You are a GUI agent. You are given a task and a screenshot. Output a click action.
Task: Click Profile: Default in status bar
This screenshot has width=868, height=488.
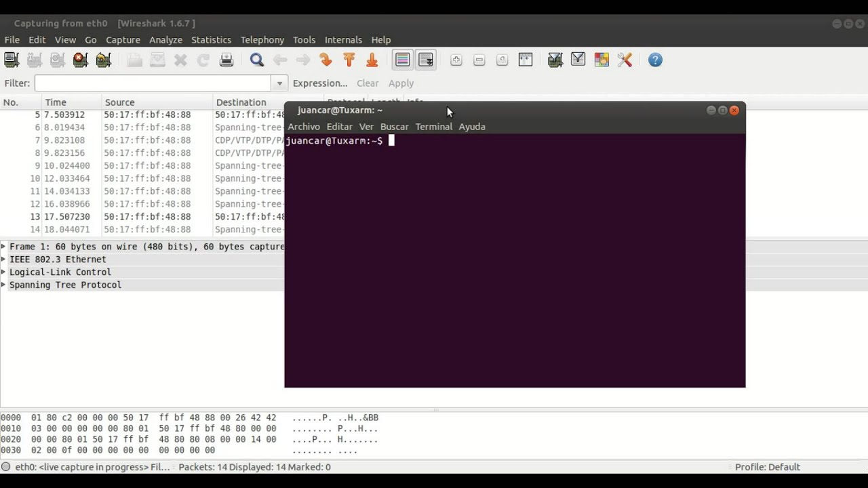tap(768, 467)
